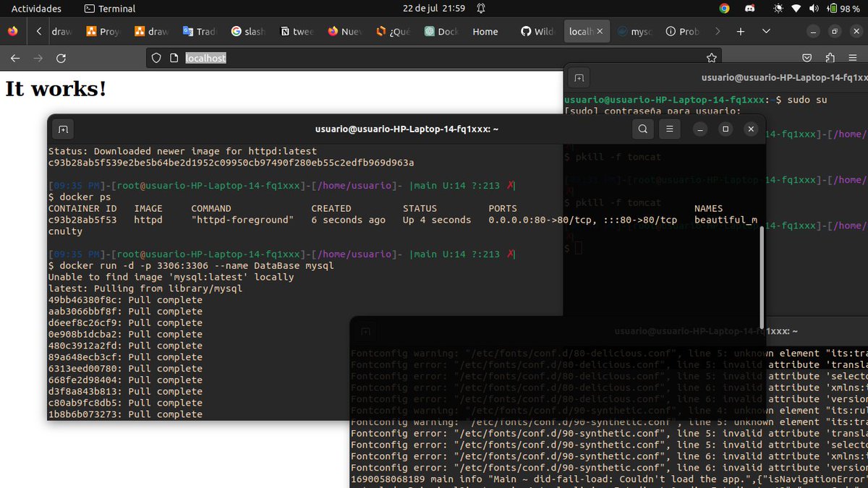Switch to the Proy browser tab
The width and height of the screenshot is (868, 488).
click(103, 32)
